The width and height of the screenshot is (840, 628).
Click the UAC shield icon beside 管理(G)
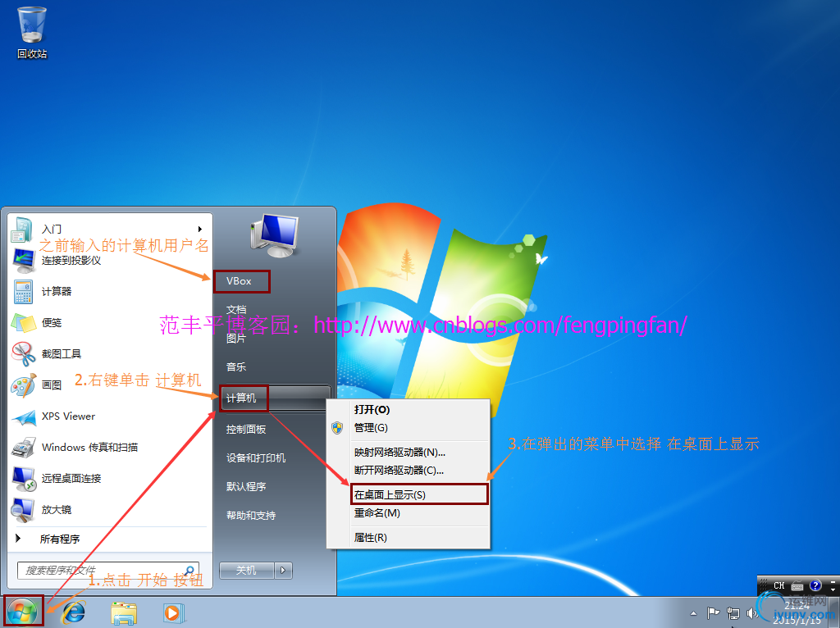tap(337, 428)
